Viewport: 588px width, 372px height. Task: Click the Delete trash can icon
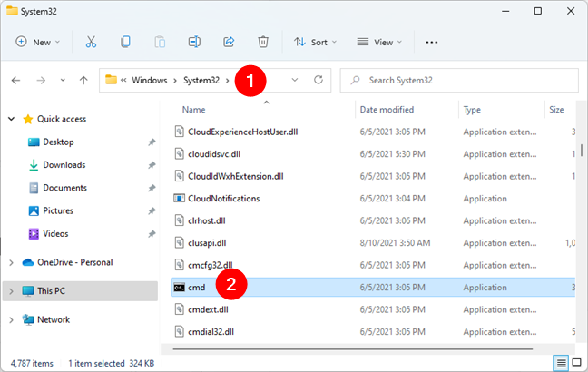pos(263,42)
